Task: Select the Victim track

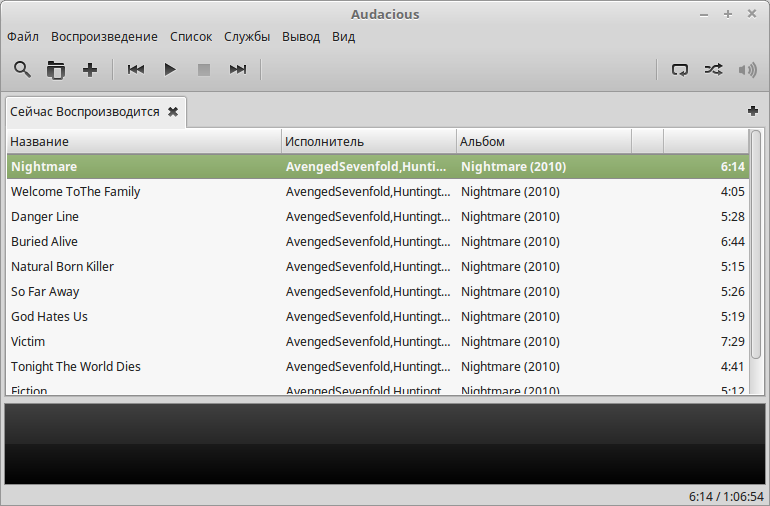Action: pos(378,342)
